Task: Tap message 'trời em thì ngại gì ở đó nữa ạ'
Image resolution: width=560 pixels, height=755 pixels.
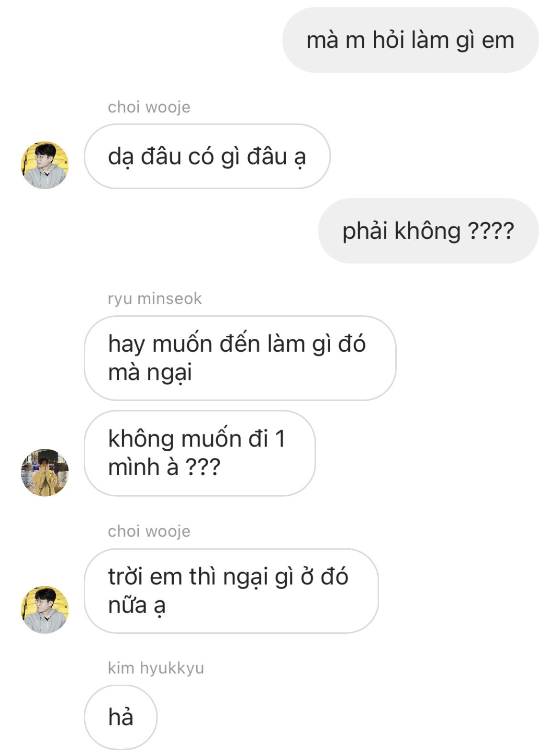Action: tap(231, 591)
